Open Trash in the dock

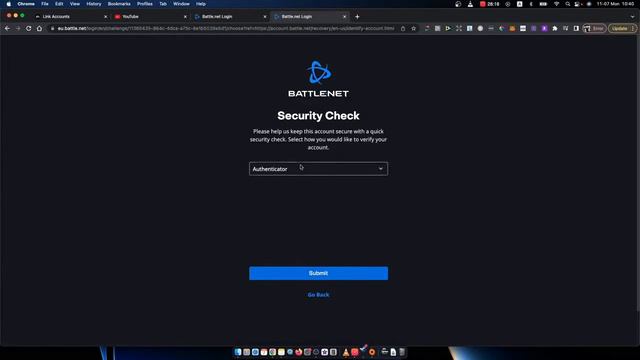point(402,352)
